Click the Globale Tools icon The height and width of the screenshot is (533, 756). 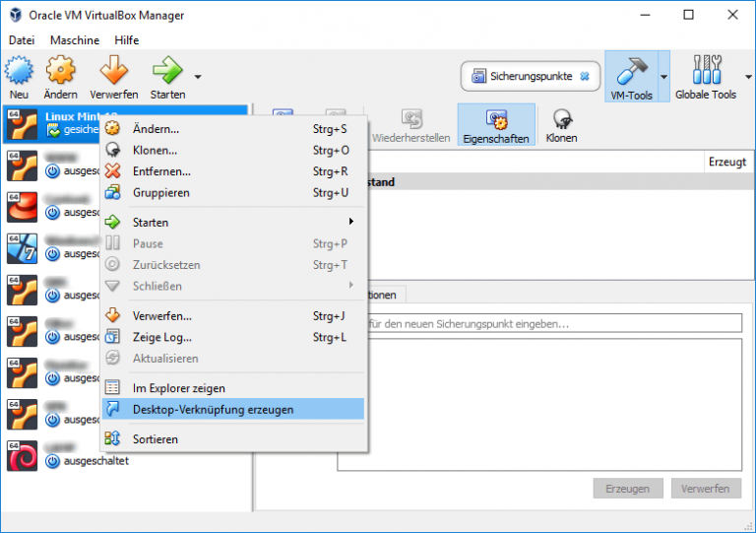pyautogui.click(x=706, y=70)
